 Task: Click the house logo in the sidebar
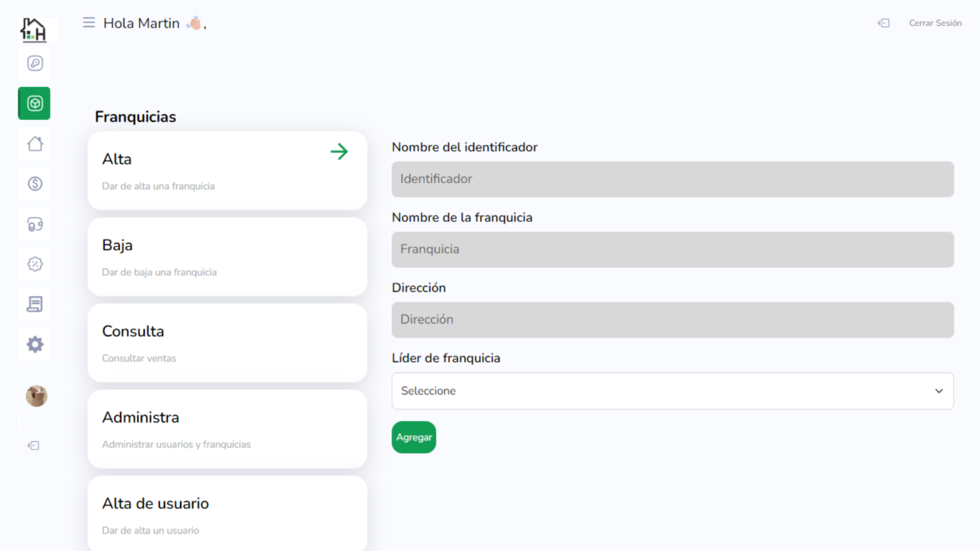coord(33,29)
